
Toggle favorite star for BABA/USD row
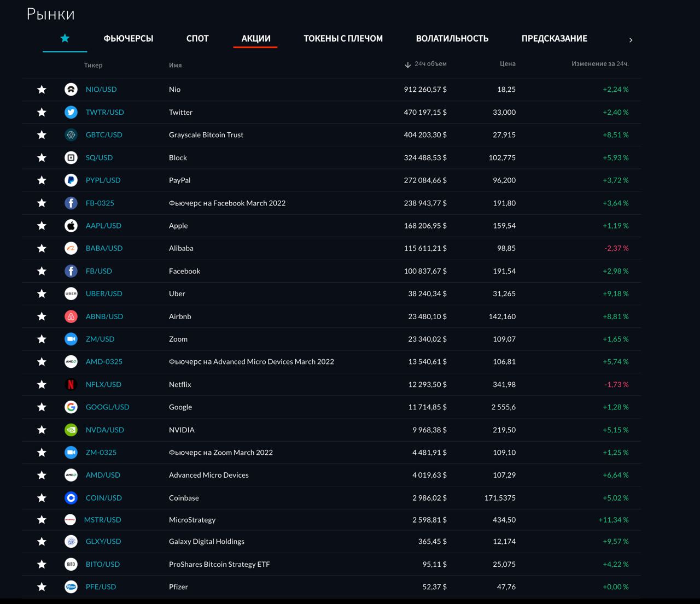[x=42, y=248]
